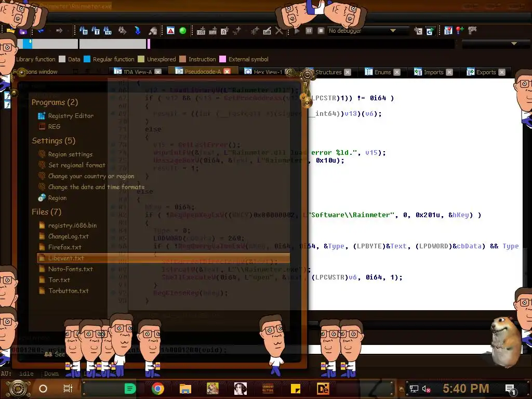532x399 pixels.
Task: Click the green C icon near debugger
Action: point(430,31)
